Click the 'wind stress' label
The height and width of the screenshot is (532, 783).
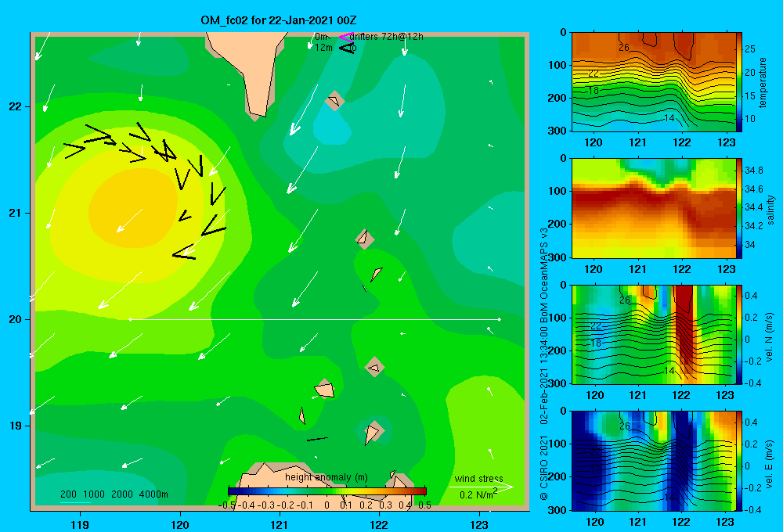pyautogui.click(x=479, y=478)
